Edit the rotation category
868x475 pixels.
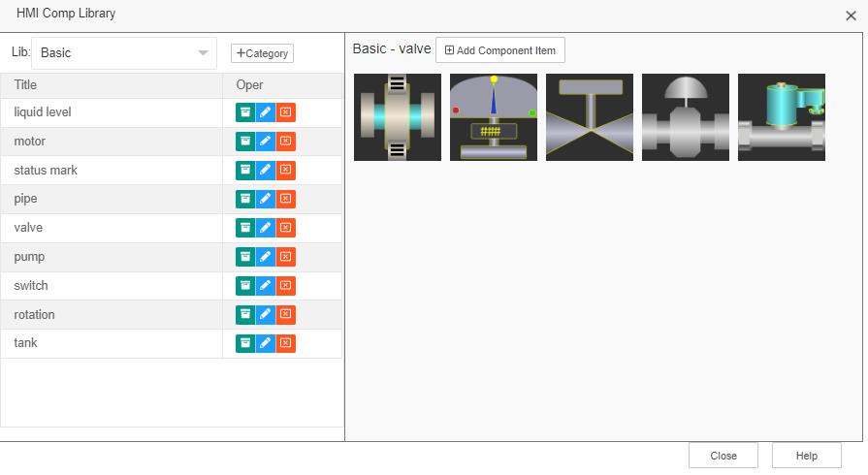pyautogui.click(x=266, y=314)
